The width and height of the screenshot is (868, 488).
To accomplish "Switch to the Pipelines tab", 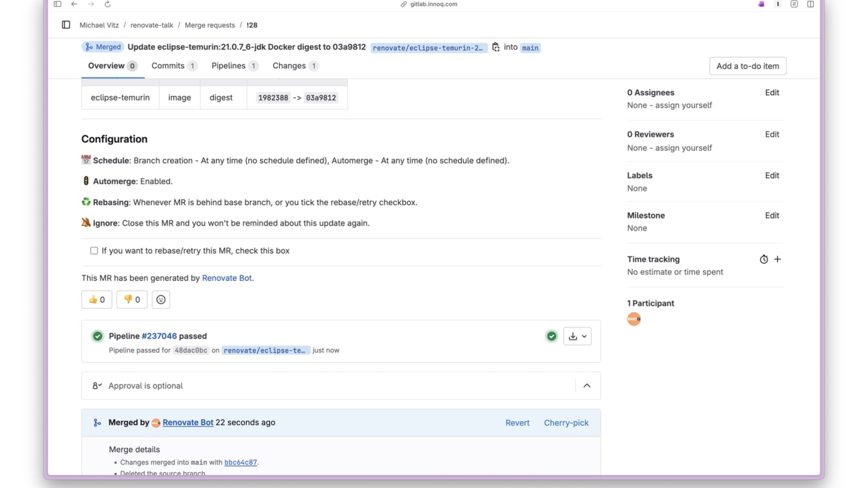I will point(235,66).
